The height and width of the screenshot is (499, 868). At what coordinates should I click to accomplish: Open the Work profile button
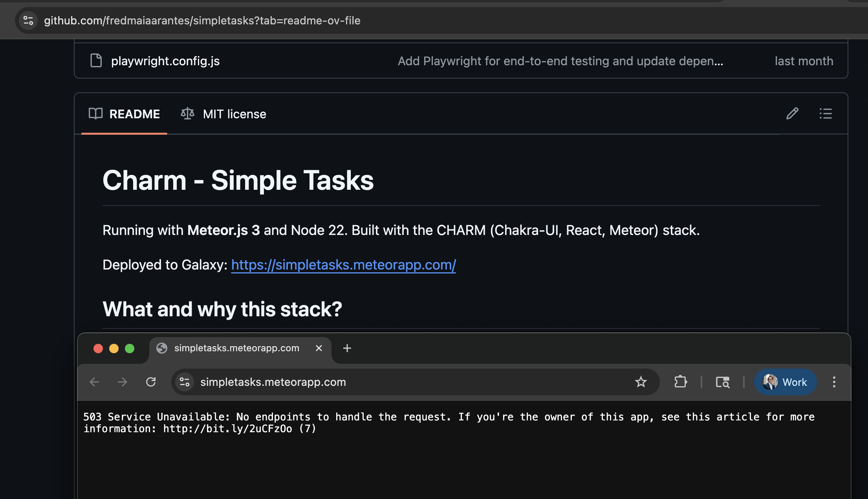coord(785,382)
